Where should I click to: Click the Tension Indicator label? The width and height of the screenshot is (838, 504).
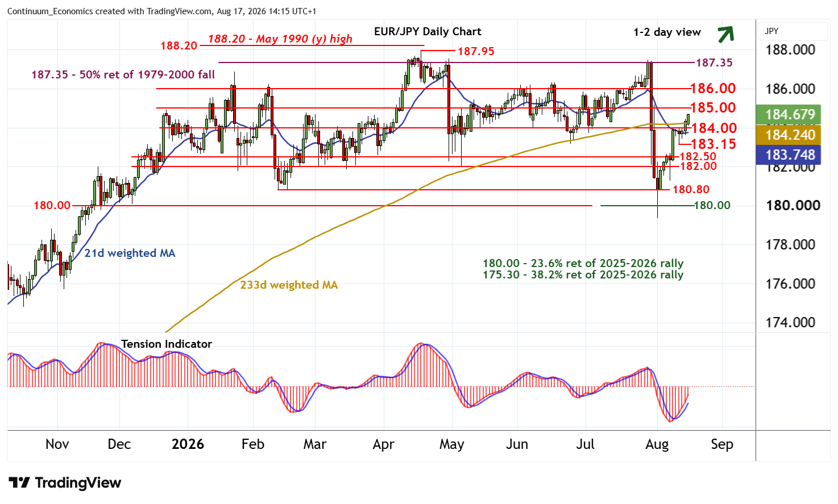coord(167,344)
